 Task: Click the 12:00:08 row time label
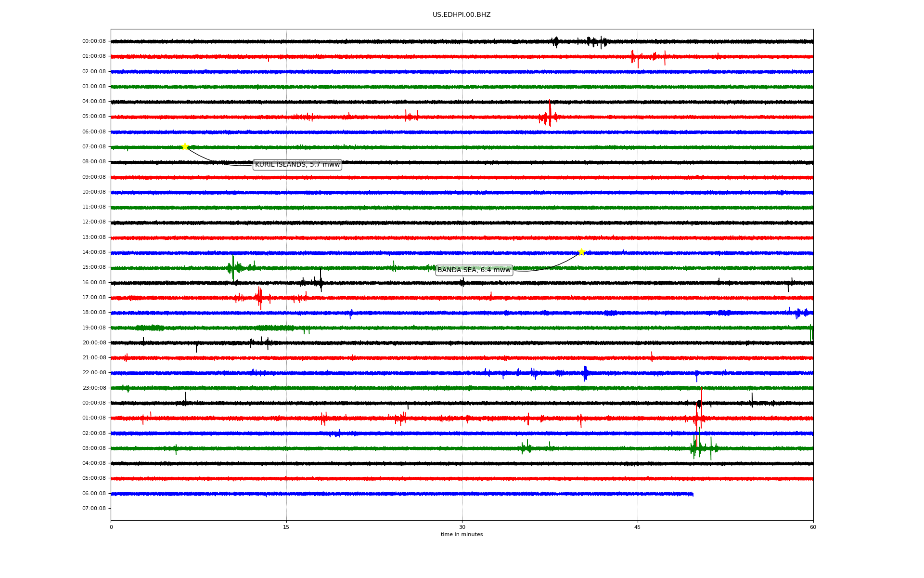pyautogui.click(x=94, y=222)
